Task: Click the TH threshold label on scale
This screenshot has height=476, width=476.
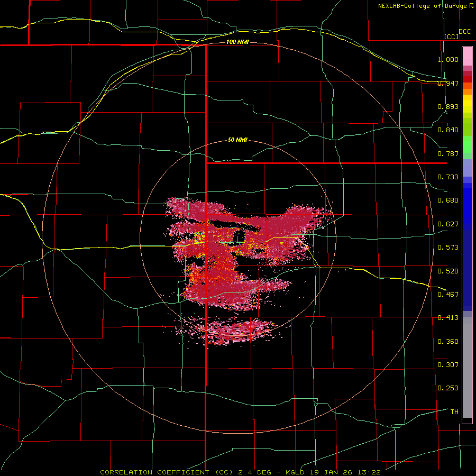Action: pyautogui.click(x=454, y=412)
